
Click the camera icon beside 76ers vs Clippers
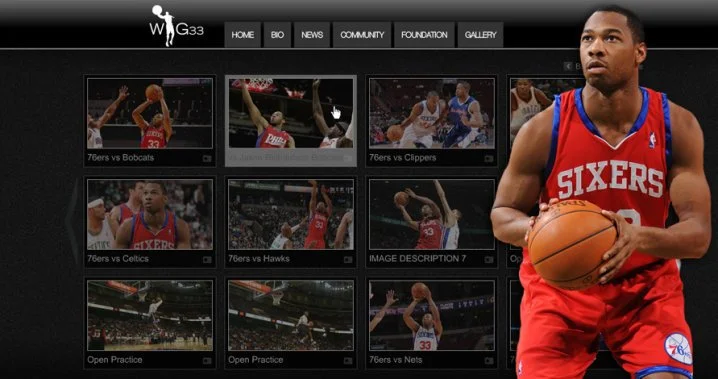click(489, 158)
